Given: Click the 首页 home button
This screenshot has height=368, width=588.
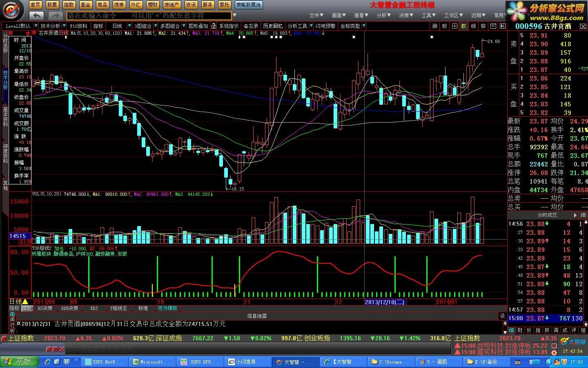Looking at the screenshot, I should coord(36,5).
